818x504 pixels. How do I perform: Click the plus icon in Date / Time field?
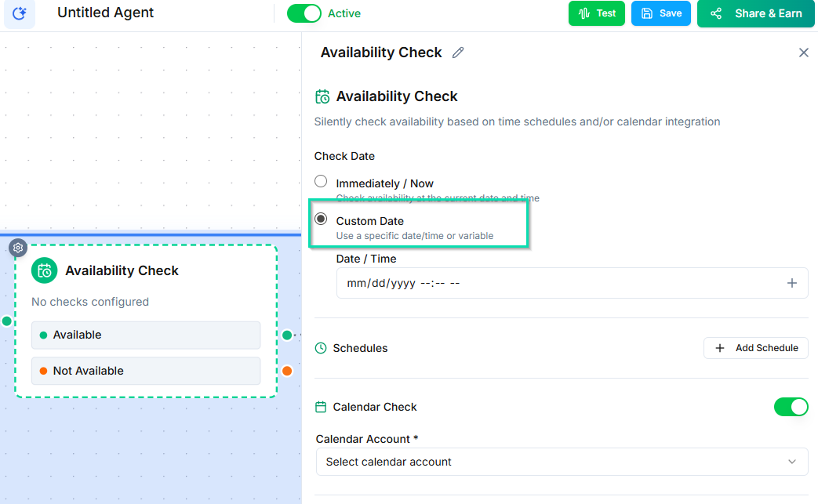pyautogui.click(x=791, y=283)
